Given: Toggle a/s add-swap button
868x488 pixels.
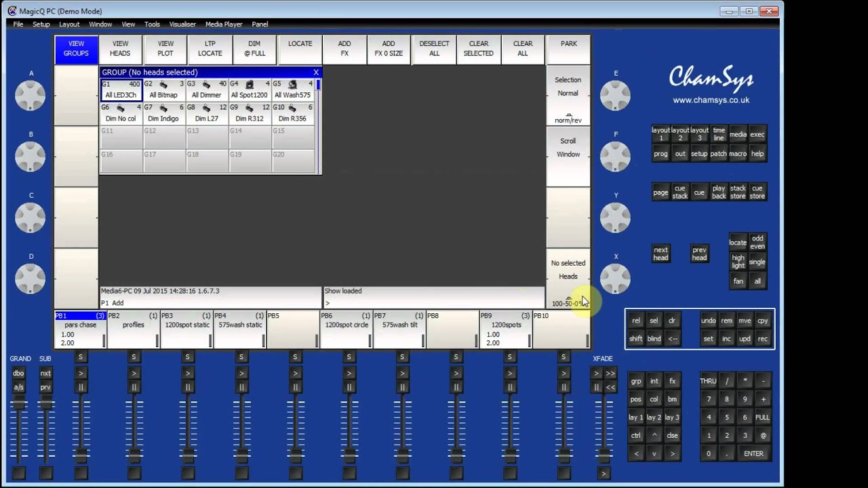Looking at the screenshot, I should (x=18, y=387).
